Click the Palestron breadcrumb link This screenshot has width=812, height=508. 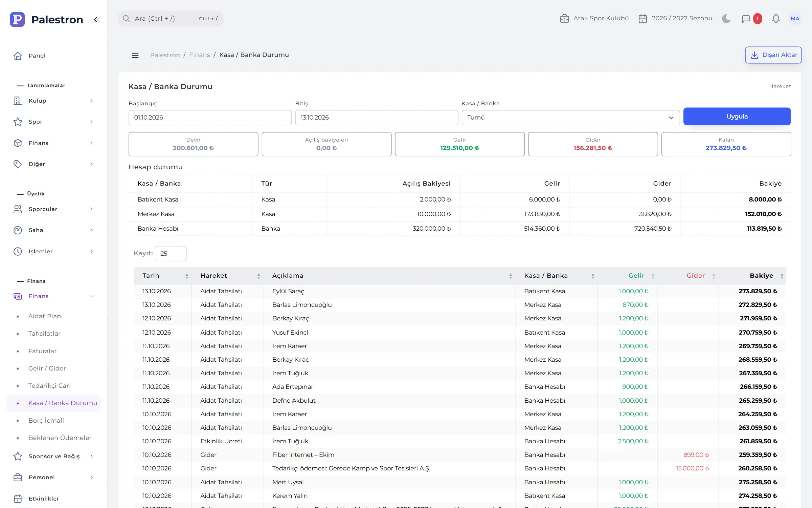[x=165, y=55]
